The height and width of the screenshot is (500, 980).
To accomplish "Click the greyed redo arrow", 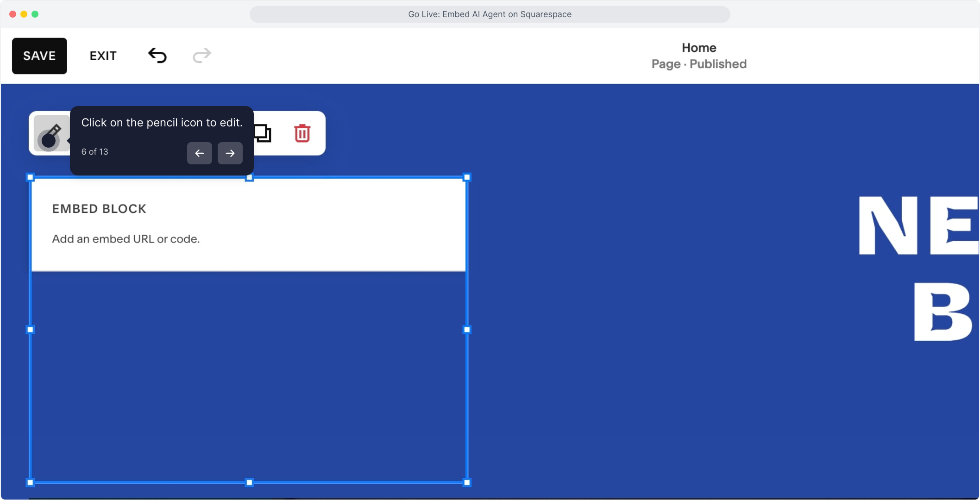I will [201, 56].
